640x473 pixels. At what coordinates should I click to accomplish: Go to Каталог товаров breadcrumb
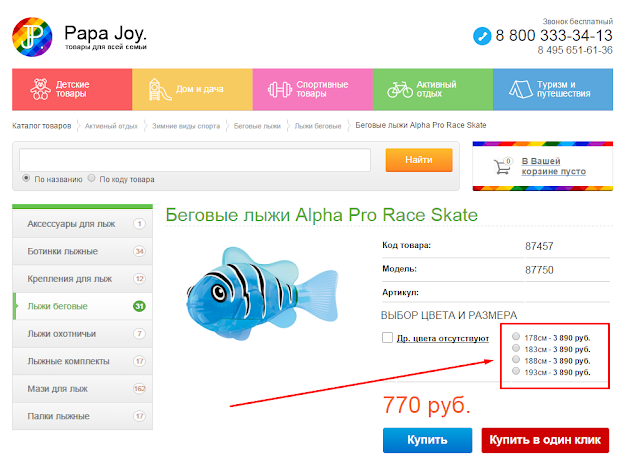click(x=42, y=126)
